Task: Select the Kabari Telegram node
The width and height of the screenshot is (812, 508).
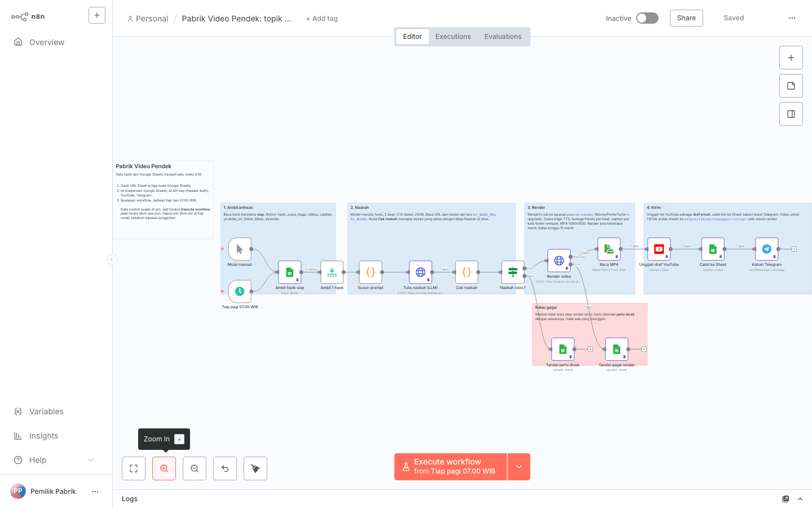Action: coord(767,249)
